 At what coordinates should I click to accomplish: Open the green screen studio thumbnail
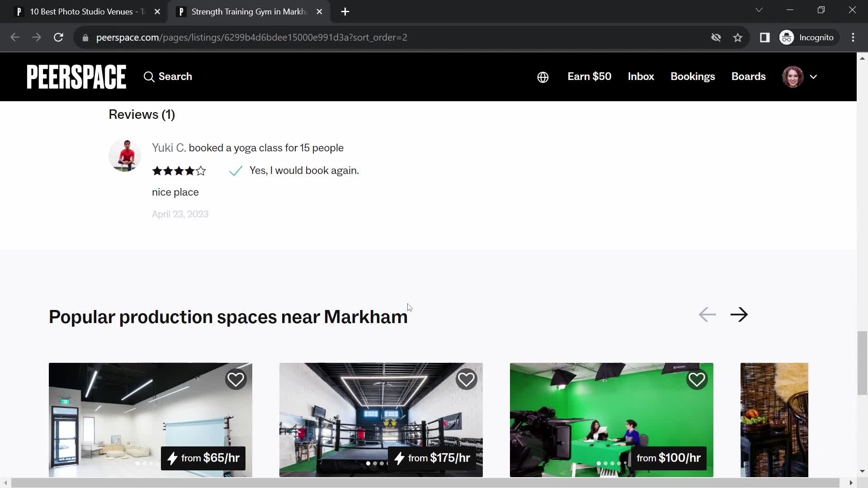(612, 420)
